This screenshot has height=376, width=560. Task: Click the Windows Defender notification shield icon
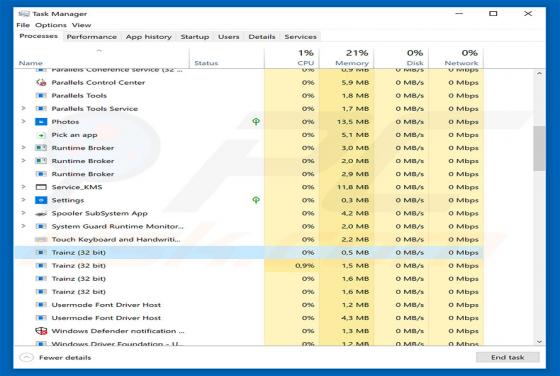[41, 331]
